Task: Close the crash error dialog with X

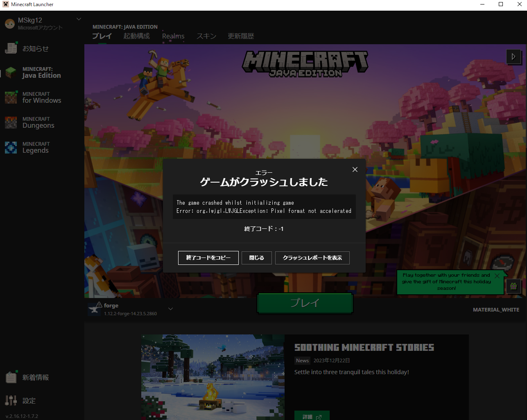Action: coord(355,169)
